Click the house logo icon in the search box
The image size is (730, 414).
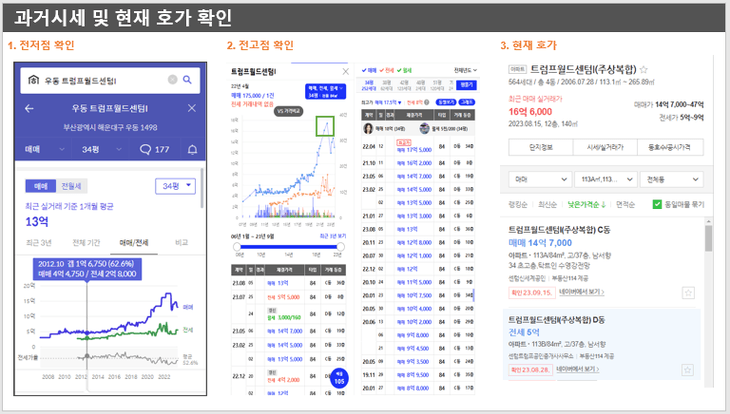[x=34, y=80]
